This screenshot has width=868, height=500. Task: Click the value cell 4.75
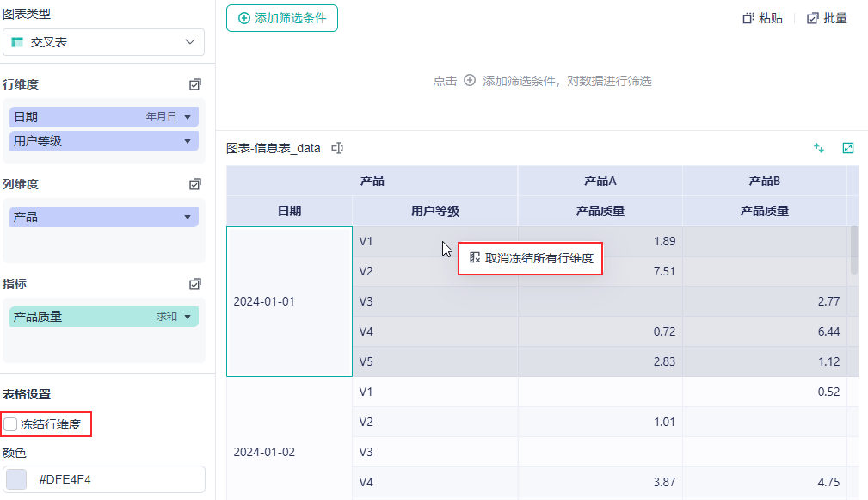tap(765, 482)
